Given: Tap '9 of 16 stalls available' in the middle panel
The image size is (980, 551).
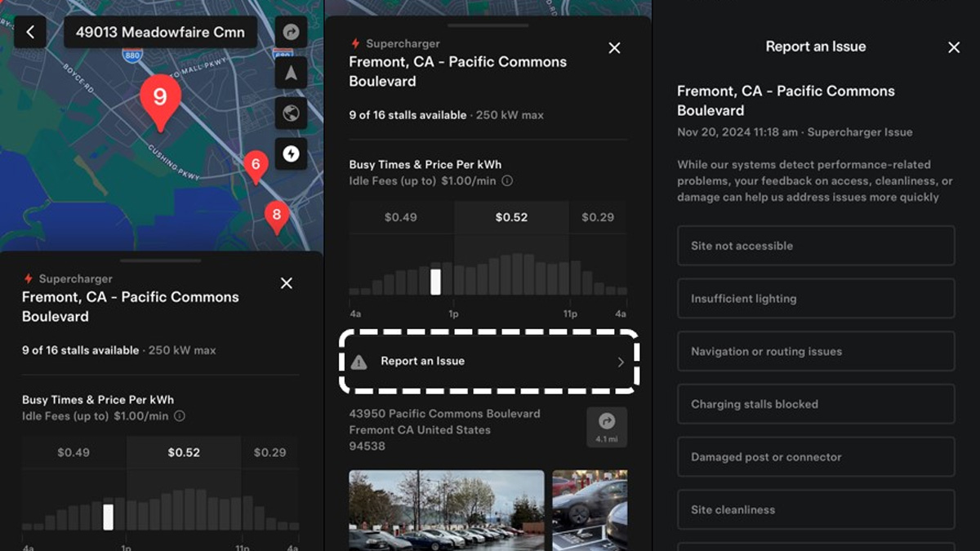Looking at the screenshot, I should [x=408, y=115].
